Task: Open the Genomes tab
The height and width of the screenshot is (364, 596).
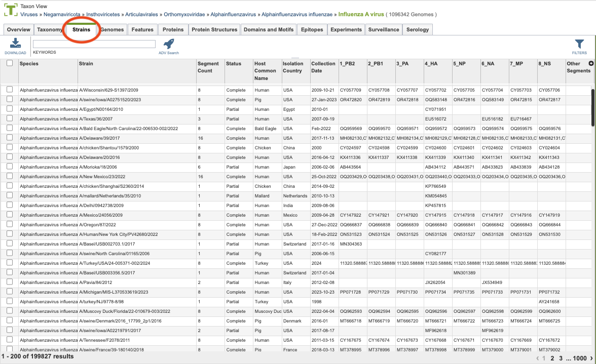Action: pyautogui.click(x=112, y=29)
